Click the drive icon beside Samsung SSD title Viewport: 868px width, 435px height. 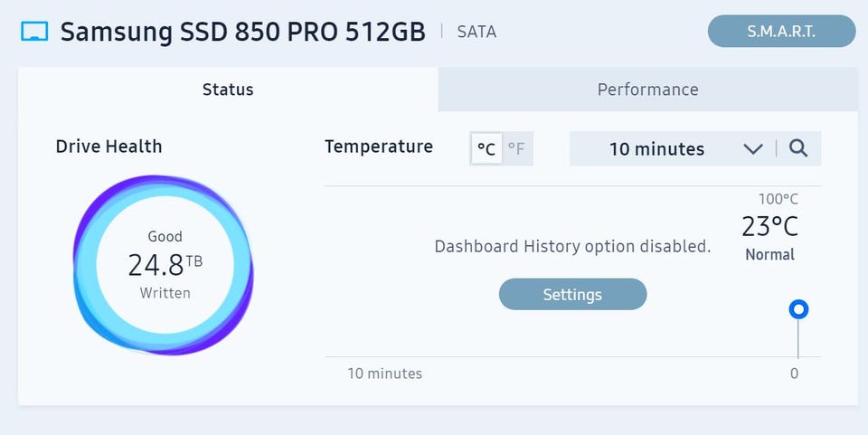(34, 33)
